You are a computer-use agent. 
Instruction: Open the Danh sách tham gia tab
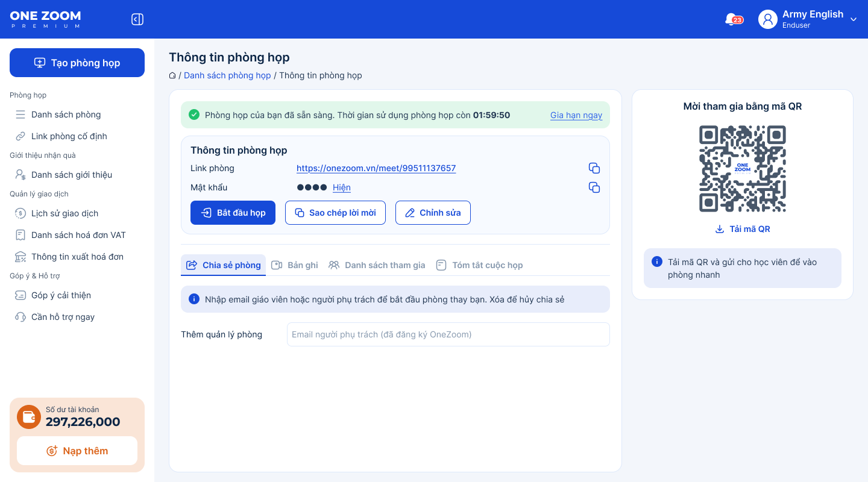pyautogui.click(x=377, y=265)
